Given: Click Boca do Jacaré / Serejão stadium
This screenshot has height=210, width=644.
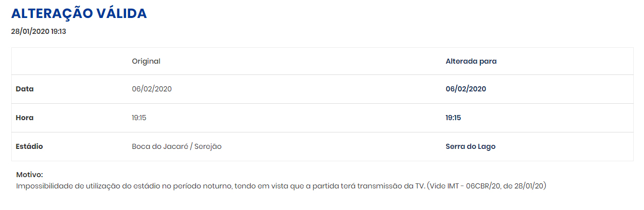Looking at the screenshot, I should (x=176, y=146).
